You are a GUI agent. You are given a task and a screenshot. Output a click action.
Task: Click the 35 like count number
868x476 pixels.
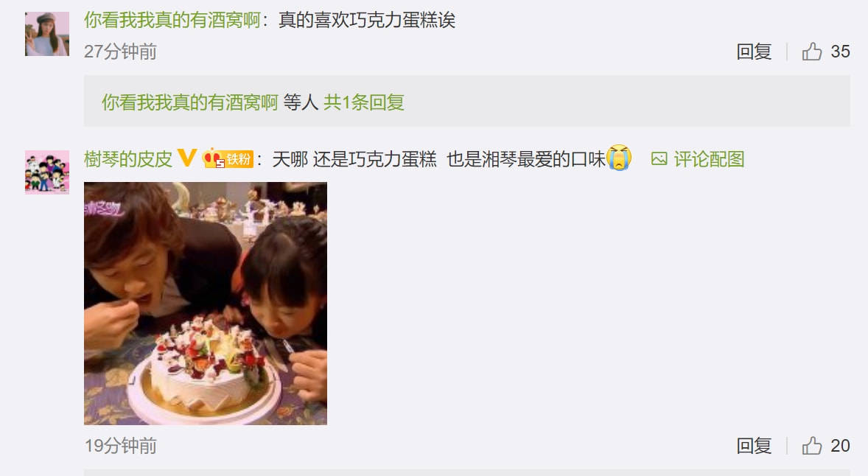point(840,52)
